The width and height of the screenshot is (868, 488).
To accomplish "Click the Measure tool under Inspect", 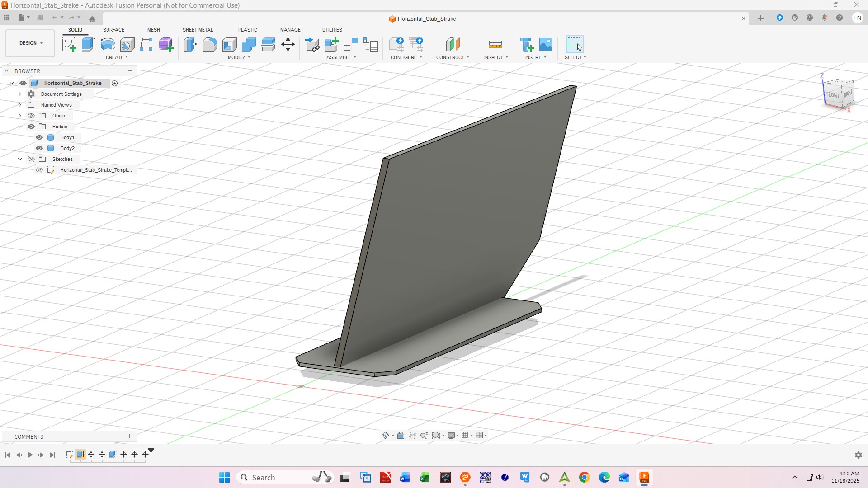I will coord(495,44).
